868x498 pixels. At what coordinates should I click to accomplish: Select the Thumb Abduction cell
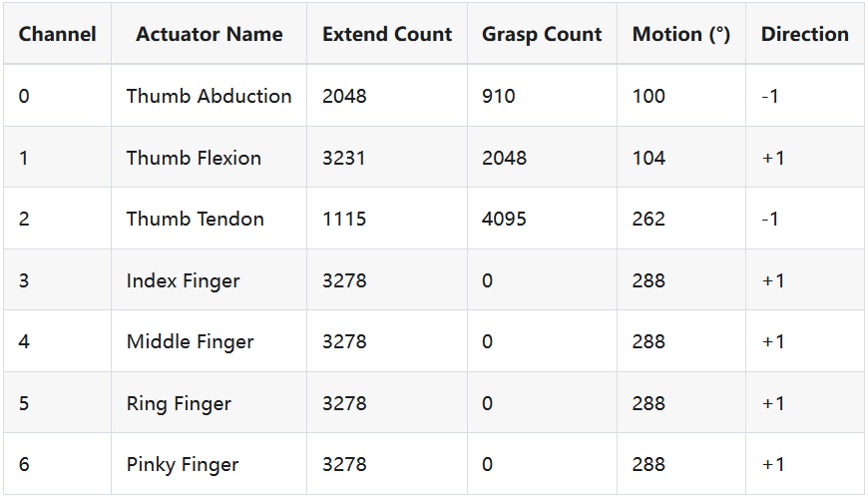click(209, 96)
